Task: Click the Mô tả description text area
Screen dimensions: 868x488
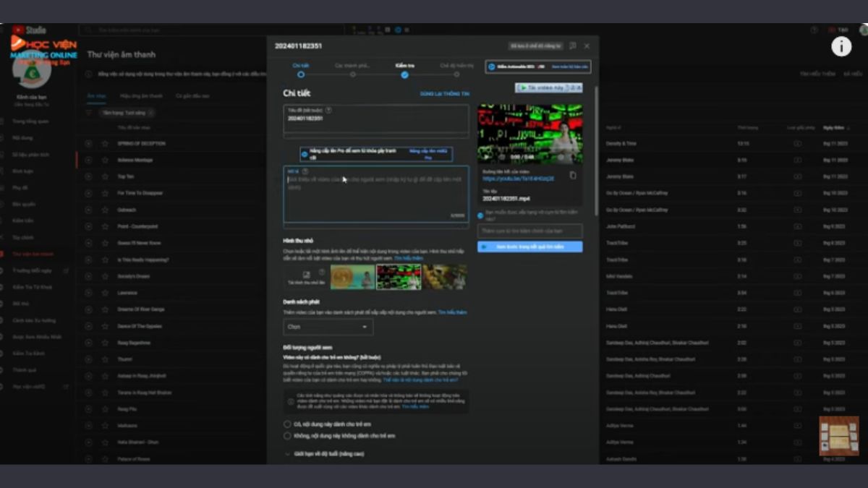Action: (376, 194)
